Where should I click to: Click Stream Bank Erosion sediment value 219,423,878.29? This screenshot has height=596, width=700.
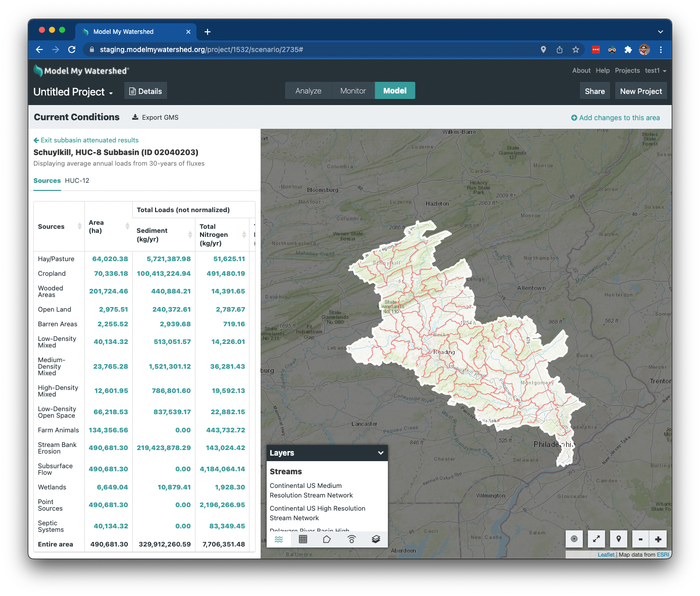coord(164,448)
